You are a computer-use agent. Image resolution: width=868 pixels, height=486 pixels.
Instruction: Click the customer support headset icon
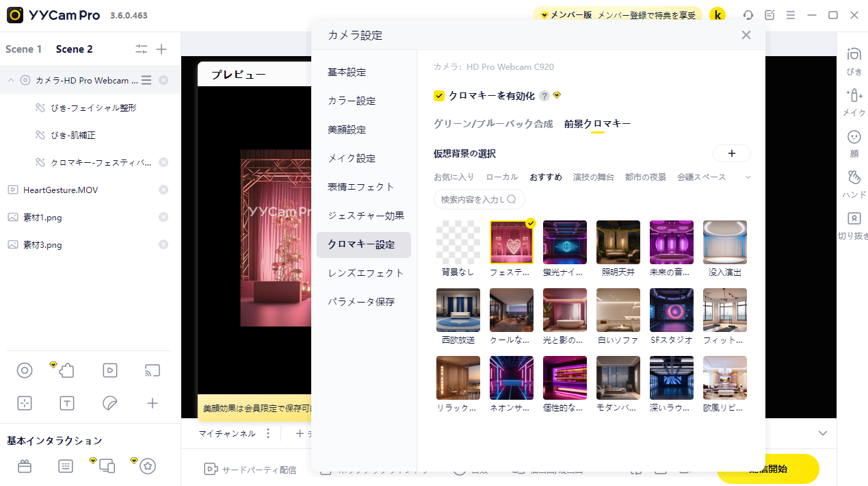click(748, 15)
